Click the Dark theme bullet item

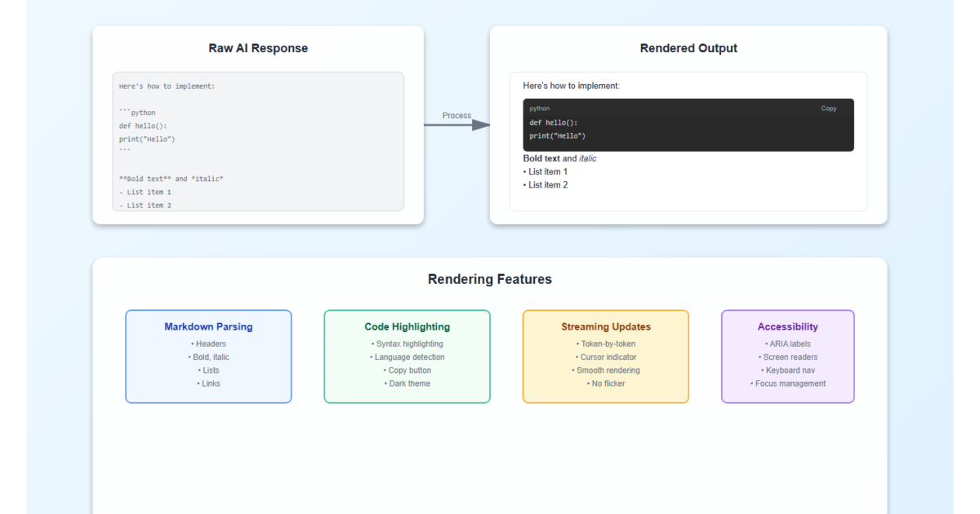pos(408,383)
